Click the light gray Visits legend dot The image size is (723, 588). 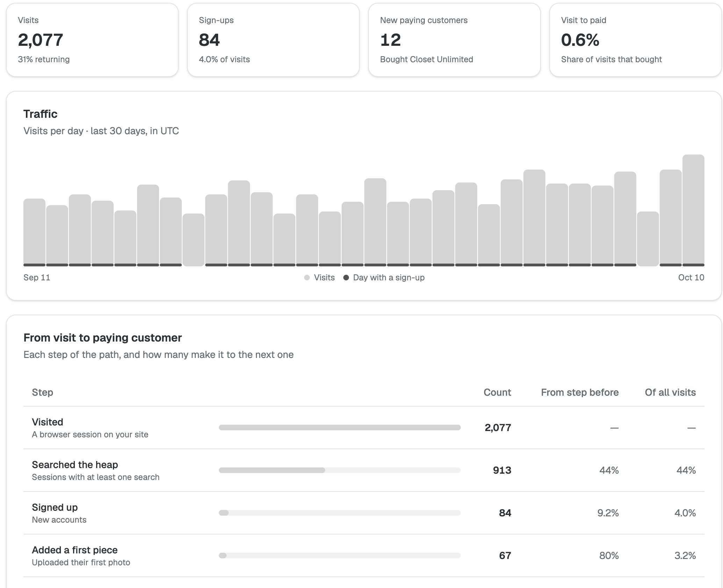pyautogui.click(x=307, y=278)
